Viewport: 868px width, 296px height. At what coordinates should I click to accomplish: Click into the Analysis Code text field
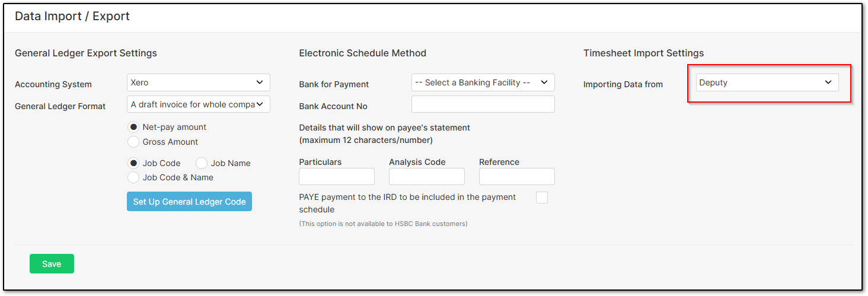(x=427, y=177)
